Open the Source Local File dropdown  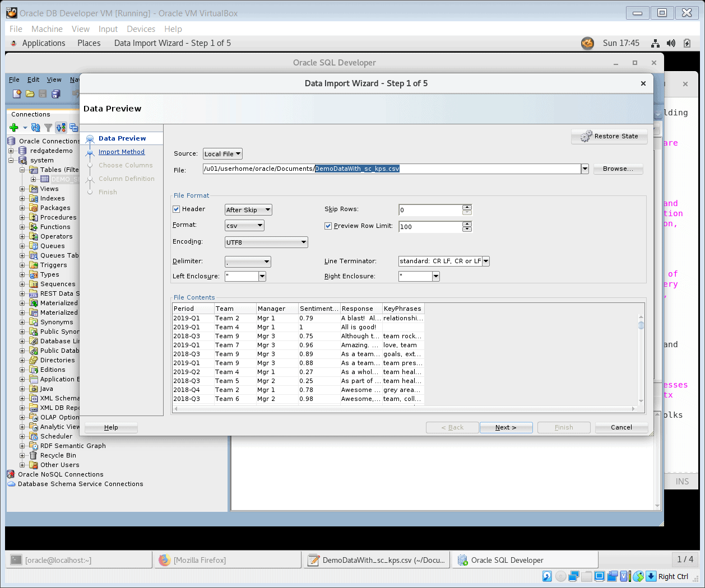coord(222,154)
